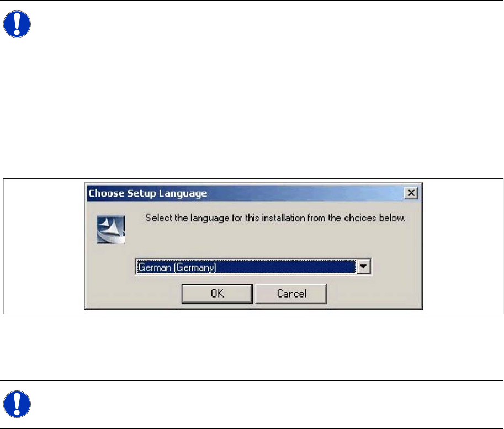Click the black triangle beside German (Germany)
Screen dimensions: 504x429
click(x=364, y=267)
